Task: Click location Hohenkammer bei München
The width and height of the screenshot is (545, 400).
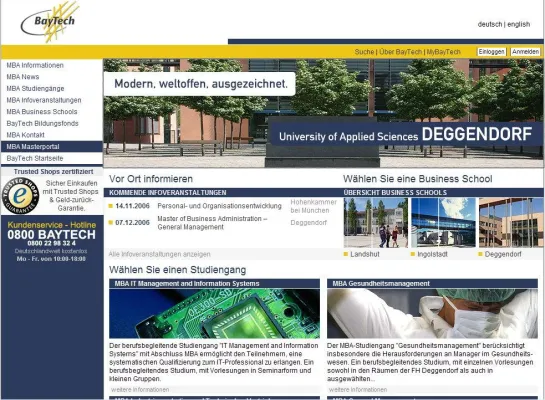Action: 314,206
